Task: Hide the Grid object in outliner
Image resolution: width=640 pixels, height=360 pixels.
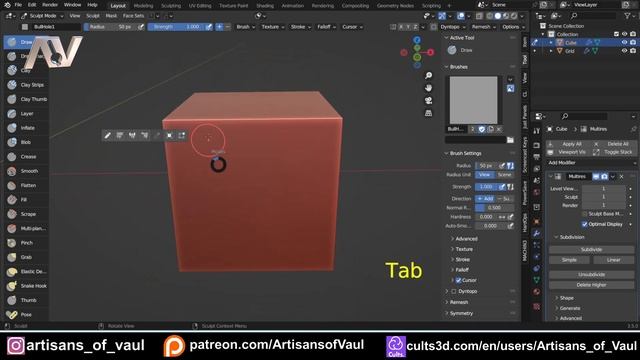Action: point(624,51)
